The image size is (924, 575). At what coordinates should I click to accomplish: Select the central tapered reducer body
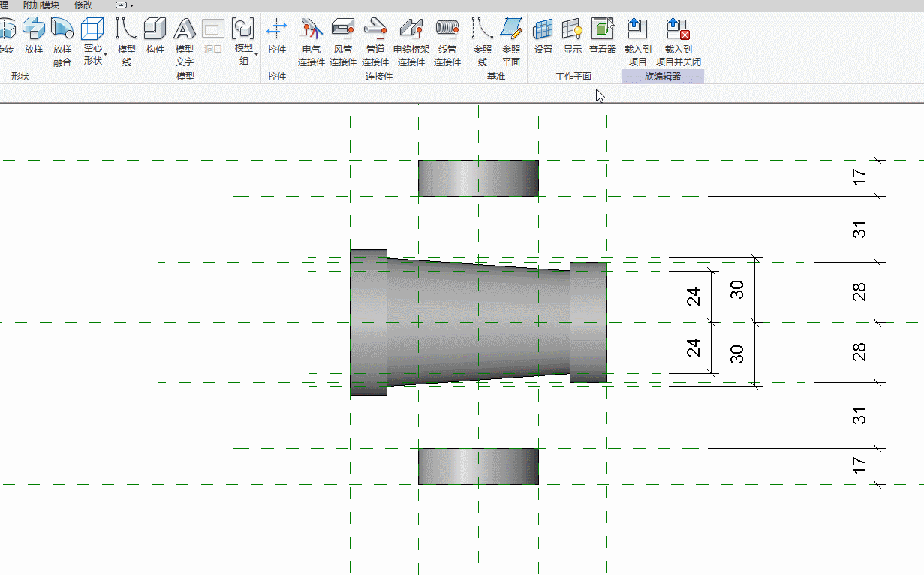pos(478,323)
